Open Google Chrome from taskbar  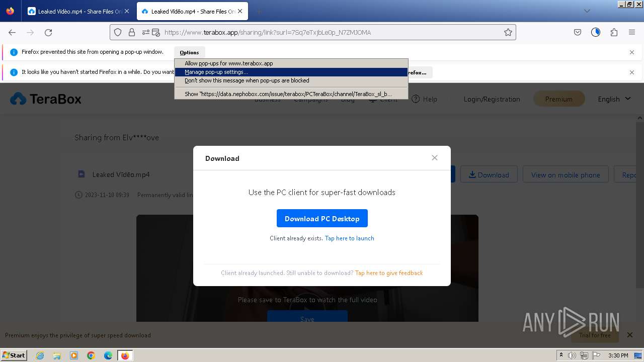(x=91, y=355)
